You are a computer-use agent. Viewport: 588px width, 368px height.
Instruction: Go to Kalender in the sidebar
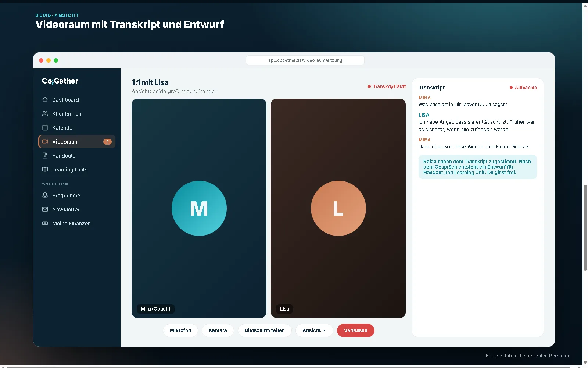[77, 128]
